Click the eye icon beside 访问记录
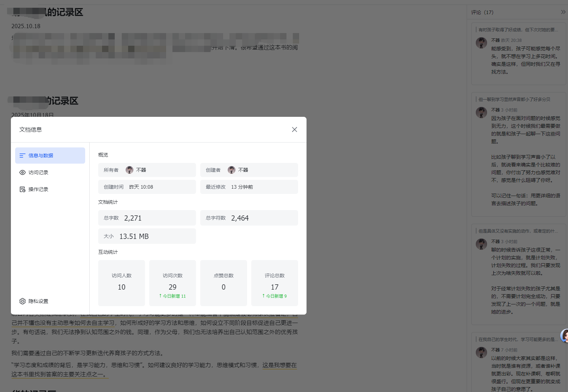Image resolution: width=568 pixels, height=392 pixels. click(x=22, y=172)
